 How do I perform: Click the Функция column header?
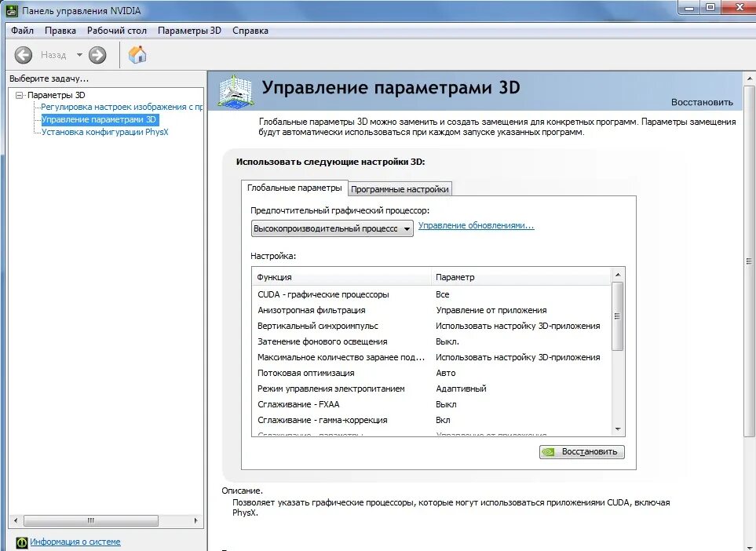[341, 277]
